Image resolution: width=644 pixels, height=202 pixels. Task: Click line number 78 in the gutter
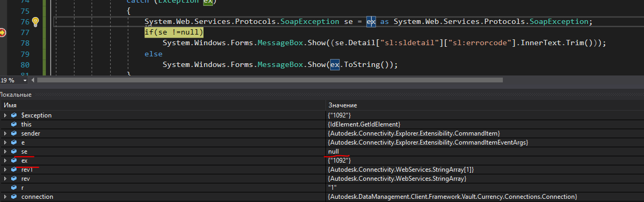[25, 44]
